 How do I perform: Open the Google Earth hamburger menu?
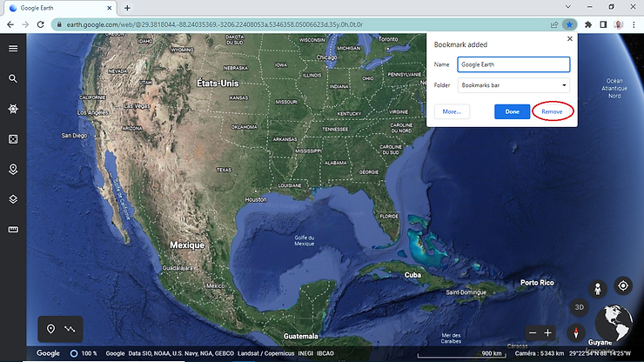[x=13, y=49]
